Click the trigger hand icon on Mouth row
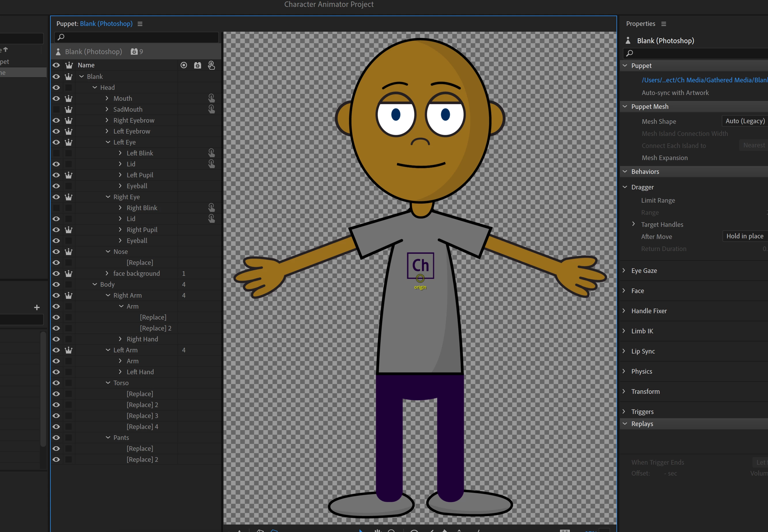The image size is (768, 532). tap(211, 98)
